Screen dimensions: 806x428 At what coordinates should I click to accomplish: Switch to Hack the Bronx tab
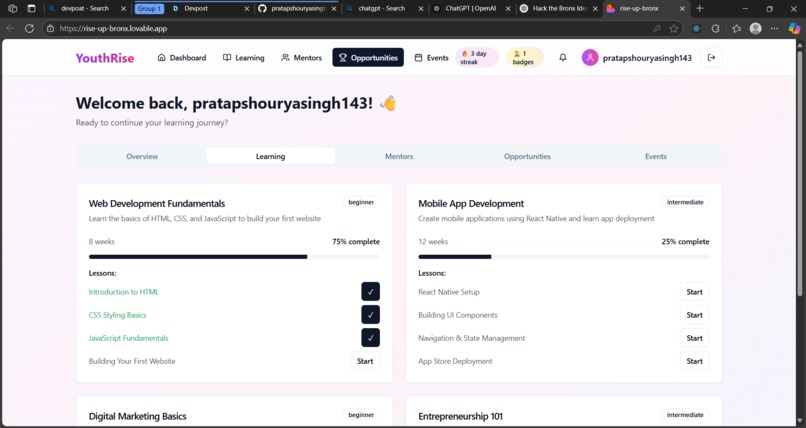tap(559, 9)
